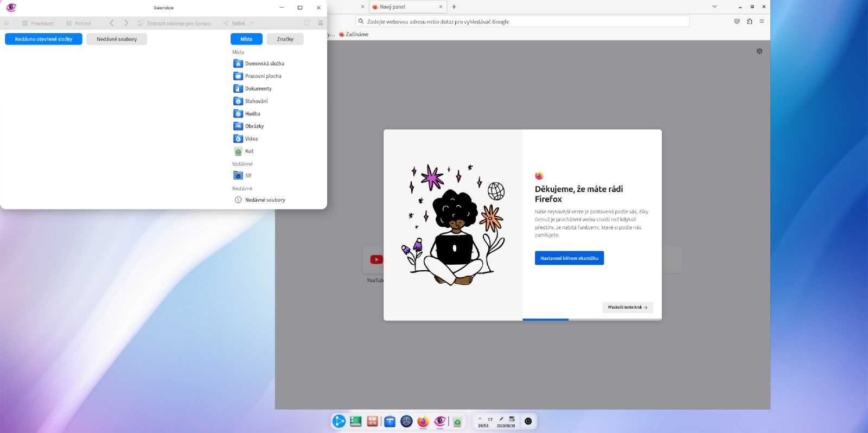Go to the previous image with the back arrow
Viewport: 868px width, 433px height.
[x=112, y=23]
